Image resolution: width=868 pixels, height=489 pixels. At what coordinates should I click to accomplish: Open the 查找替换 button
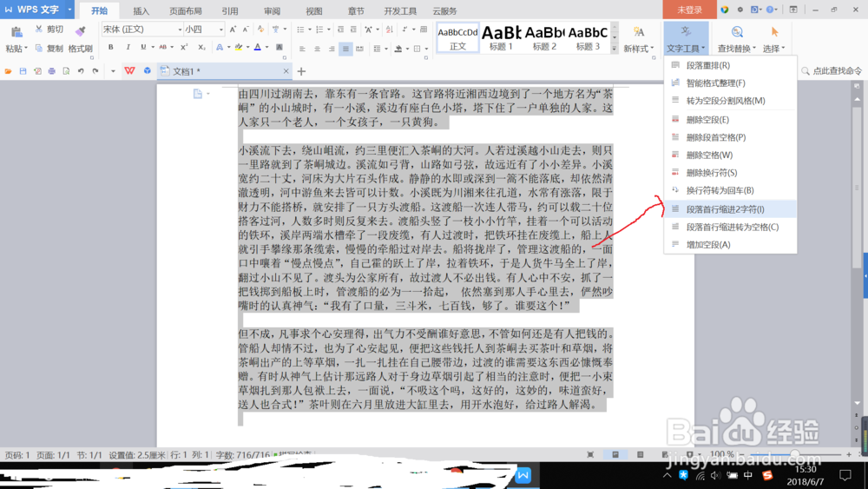point(736,39)
